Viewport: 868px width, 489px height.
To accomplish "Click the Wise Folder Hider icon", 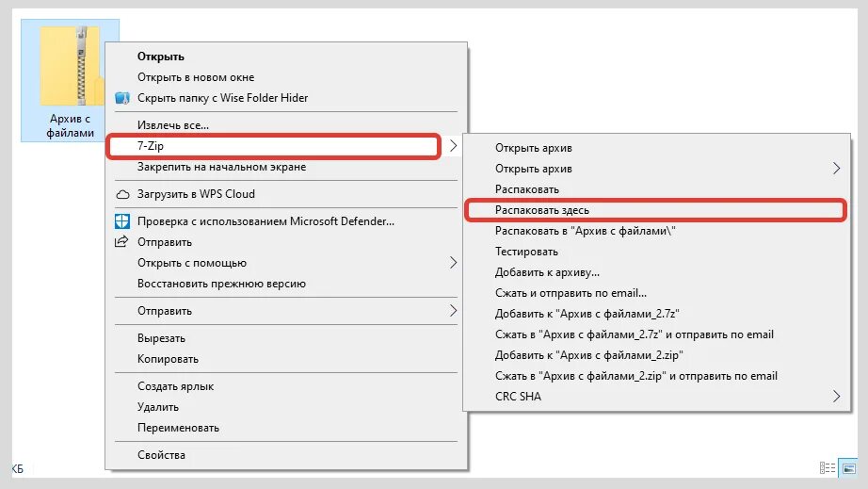I will tap(122, 98).
